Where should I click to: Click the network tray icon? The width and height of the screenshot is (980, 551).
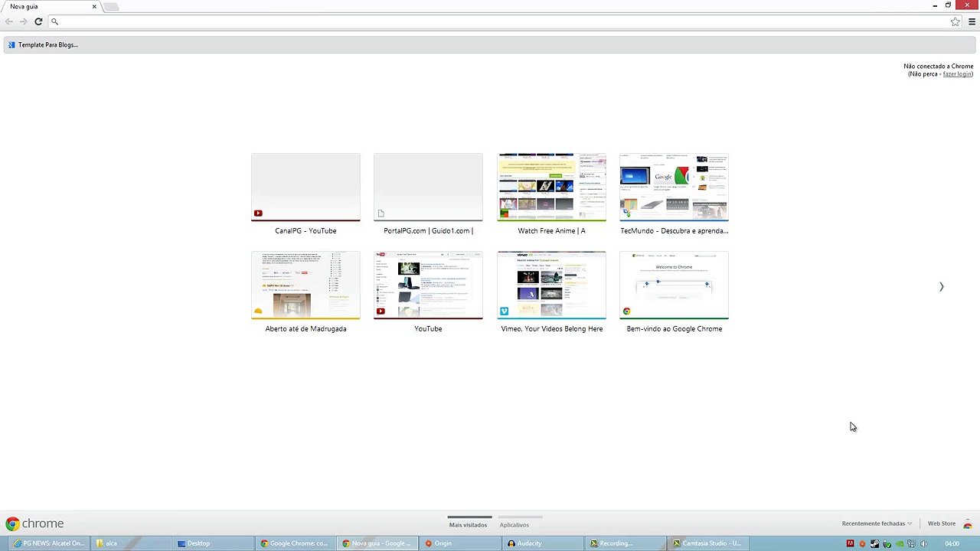(911, 543)
